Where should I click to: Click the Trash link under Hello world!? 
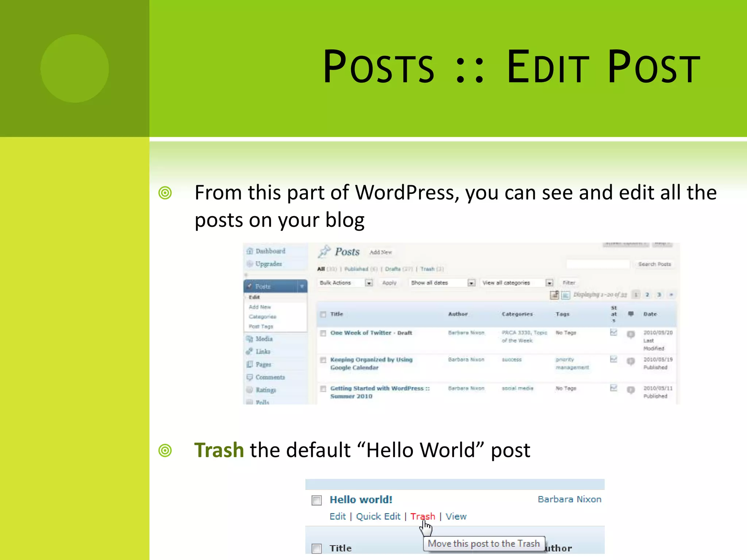pyautogui.click(x=423, y=516)
